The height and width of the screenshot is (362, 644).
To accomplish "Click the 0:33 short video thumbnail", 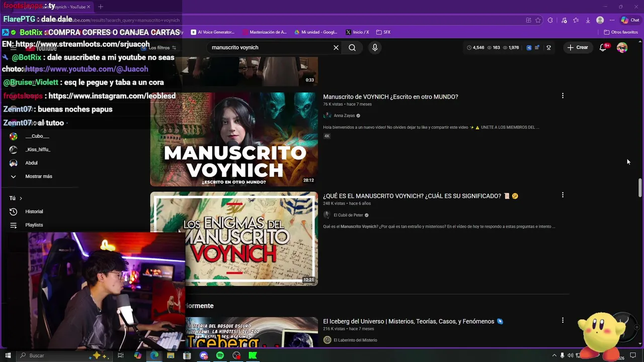I will [234, 71].
